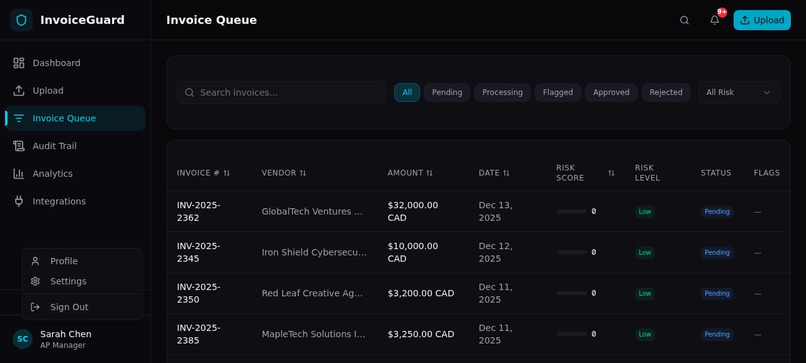Click Sarah Chen account name
Viewport: 806px width, 363px height.
tap(66, 334)
